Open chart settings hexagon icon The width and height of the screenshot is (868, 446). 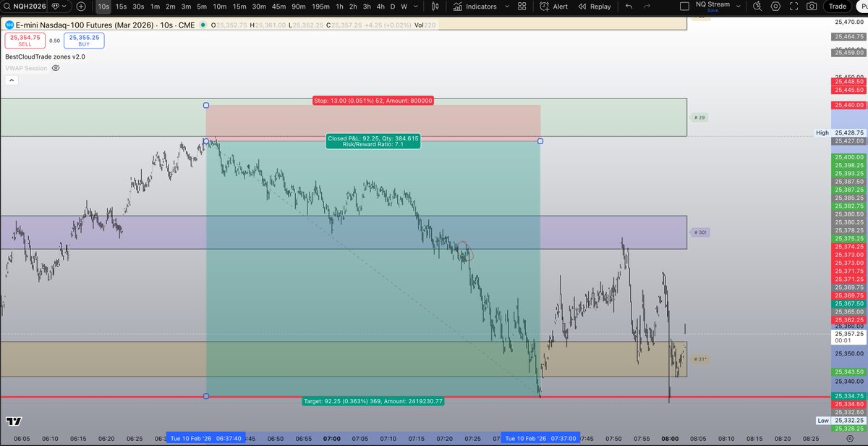(775, 7)
